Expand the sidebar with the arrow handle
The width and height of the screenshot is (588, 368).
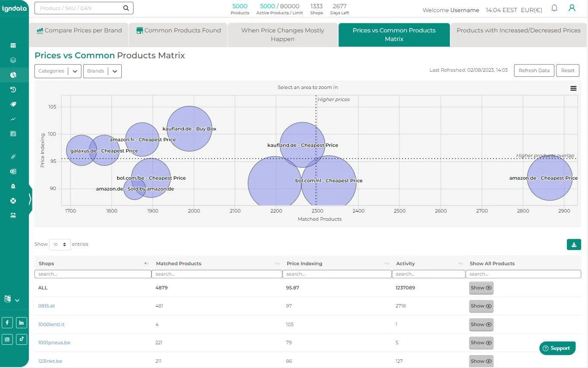(x=30, y=199)
